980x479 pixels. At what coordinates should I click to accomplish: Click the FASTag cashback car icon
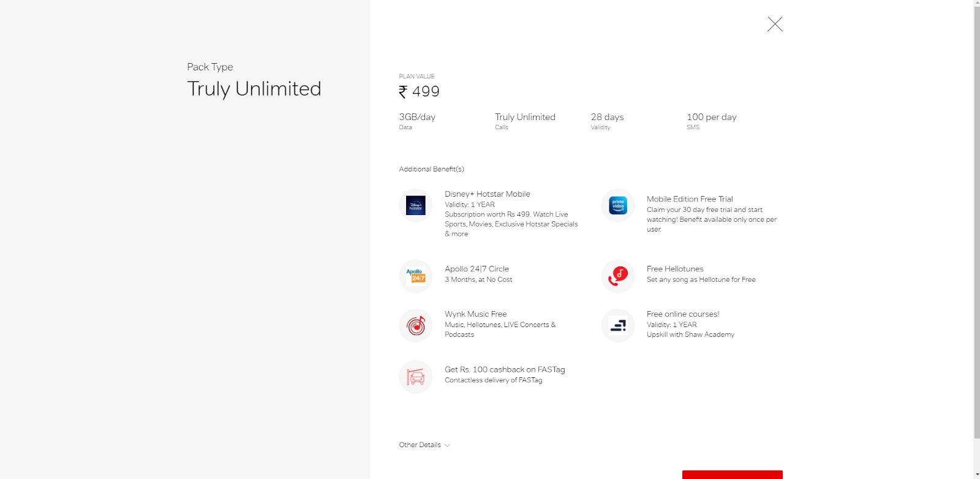[x=416, y=377]
